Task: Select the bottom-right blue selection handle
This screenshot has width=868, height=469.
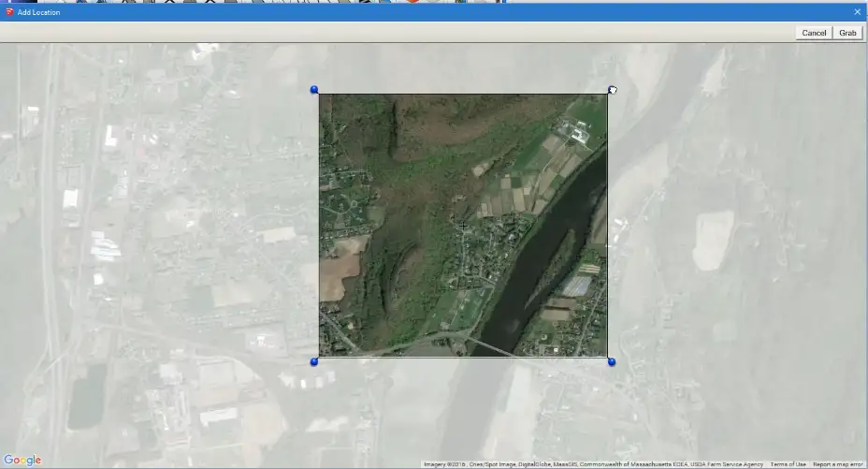Action: pos(611,361)
